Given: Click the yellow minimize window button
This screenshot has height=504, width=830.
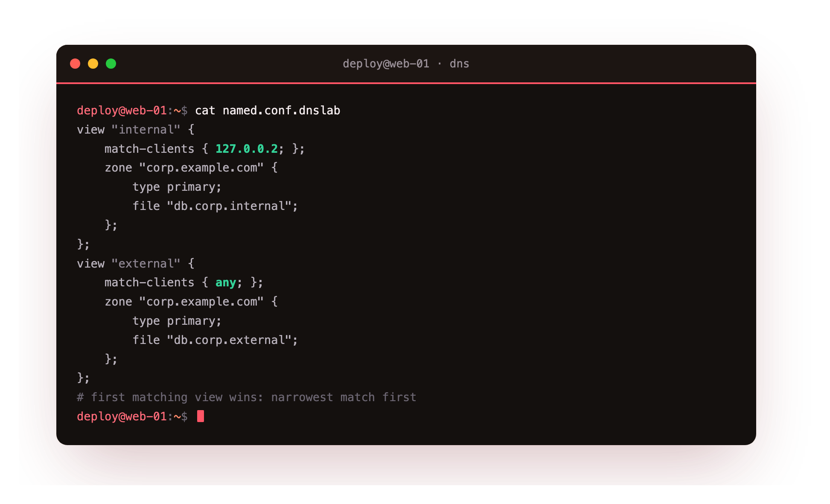Looking at the screenshot, I should point(93,64).
